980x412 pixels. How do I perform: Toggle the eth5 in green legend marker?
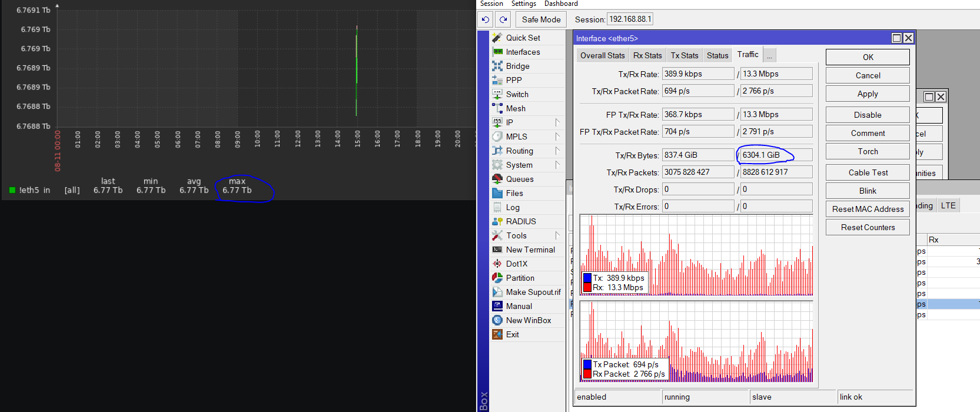tap(12, 190)
